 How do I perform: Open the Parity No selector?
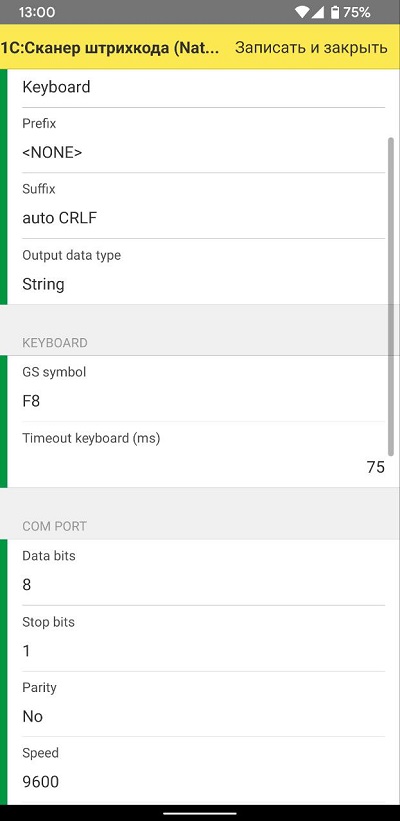(x=204, y=704)
